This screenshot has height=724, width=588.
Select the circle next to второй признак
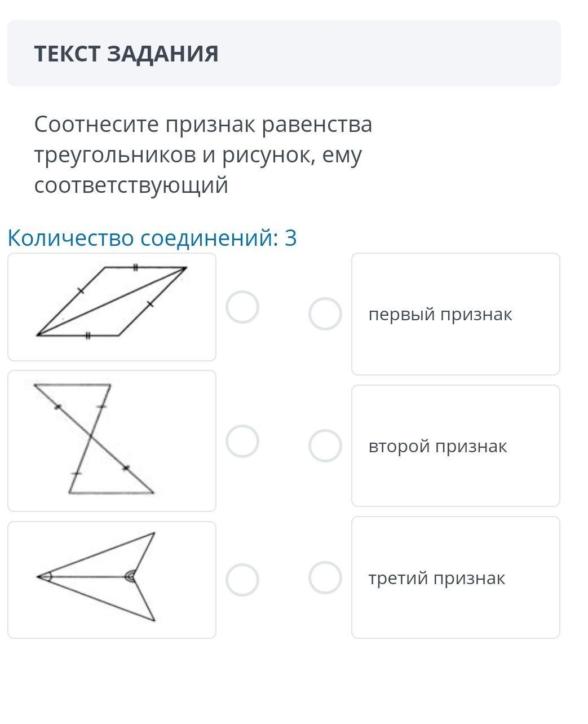pos(325,445)
